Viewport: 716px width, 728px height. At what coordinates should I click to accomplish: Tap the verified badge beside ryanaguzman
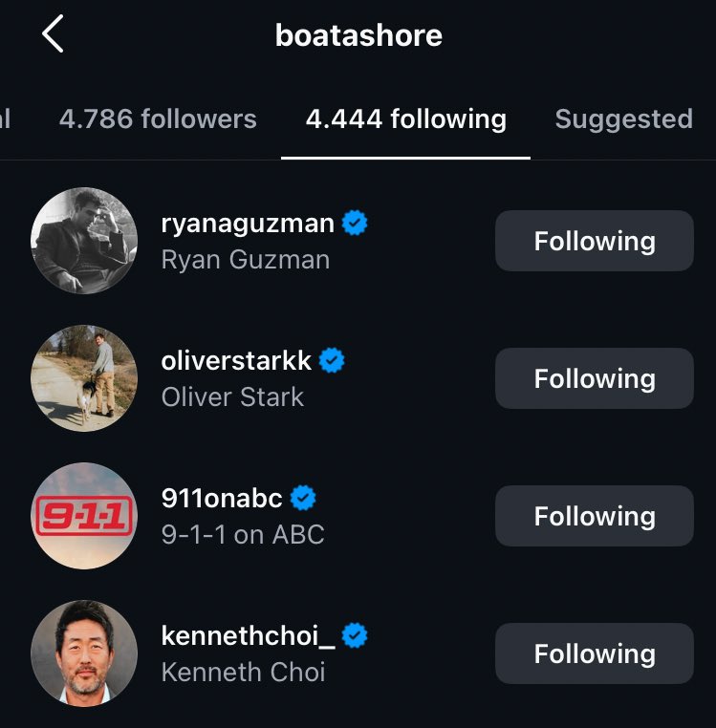356,224
